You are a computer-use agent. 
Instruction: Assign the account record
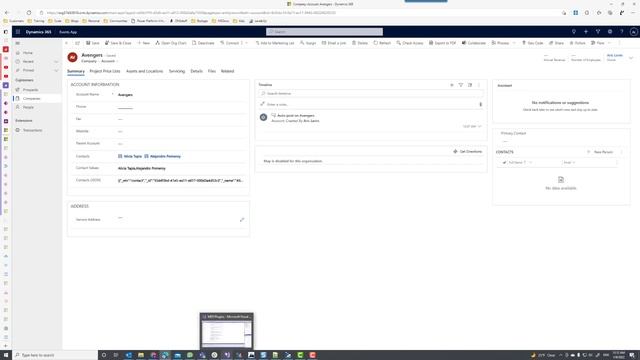pos(308,43)
